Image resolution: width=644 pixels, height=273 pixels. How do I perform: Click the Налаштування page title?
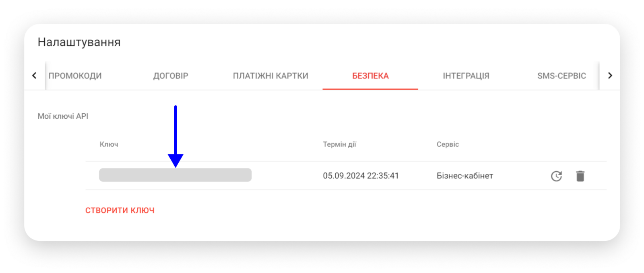coord(79,42)
